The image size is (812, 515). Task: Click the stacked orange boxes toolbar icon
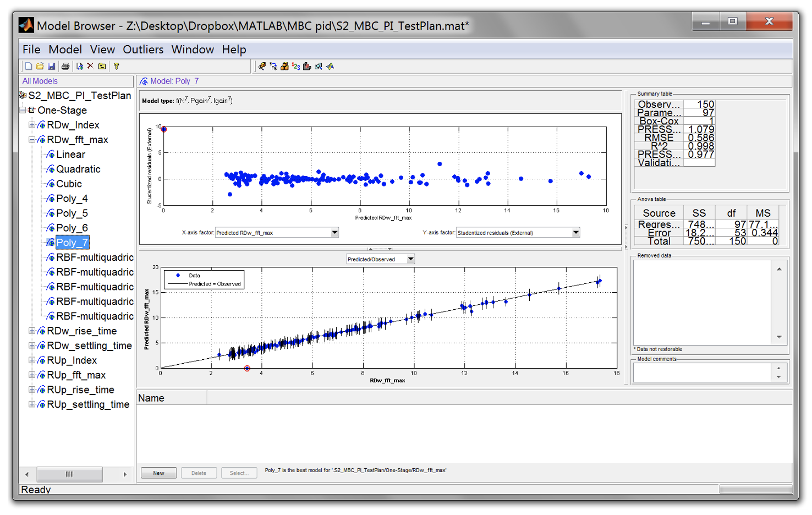tap(284, 66)
